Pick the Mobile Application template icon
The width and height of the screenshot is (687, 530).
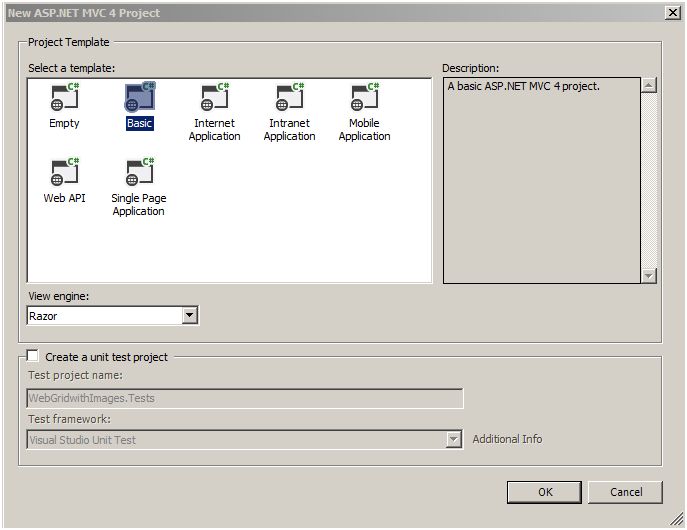(x=365, y=96)
